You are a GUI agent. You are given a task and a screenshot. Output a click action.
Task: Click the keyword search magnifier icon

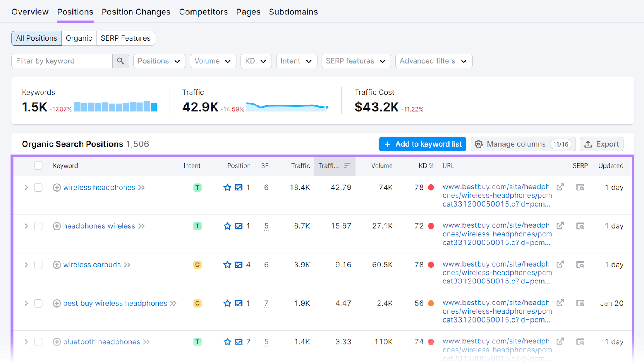(120, 61)
